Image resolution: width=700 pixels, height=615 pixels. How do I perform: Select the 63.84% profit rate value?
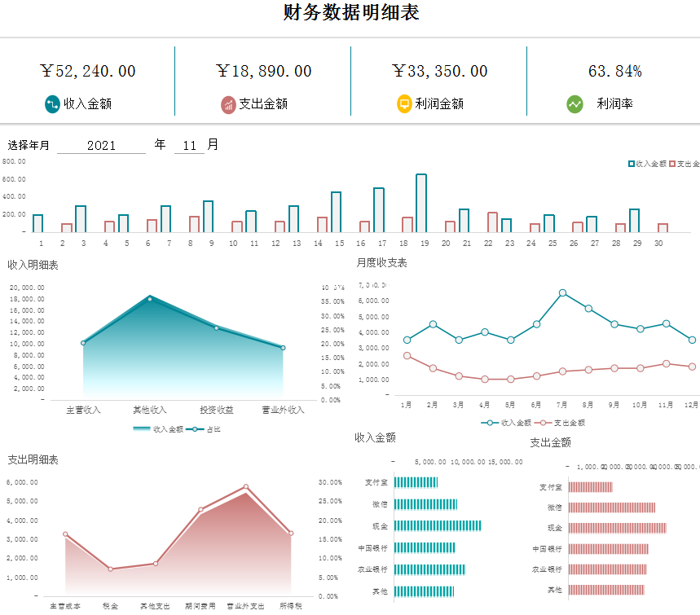point(614,72)
